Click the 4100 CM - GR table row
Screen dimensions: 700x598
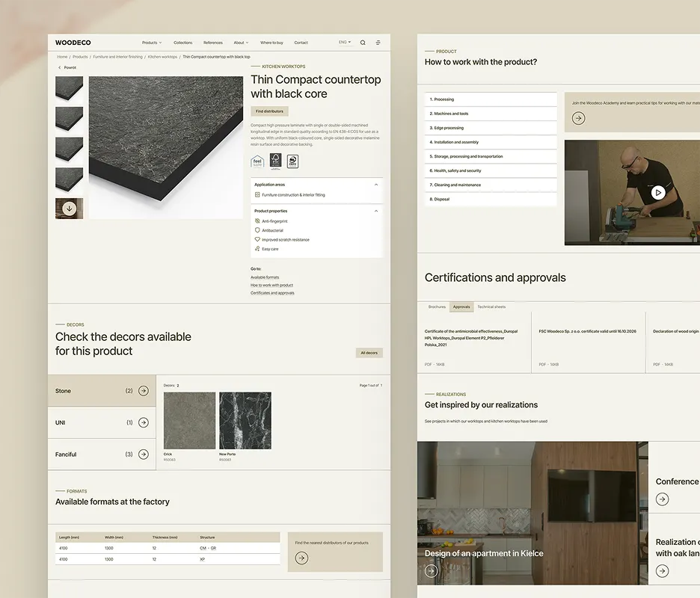click(x=168, y=548)
